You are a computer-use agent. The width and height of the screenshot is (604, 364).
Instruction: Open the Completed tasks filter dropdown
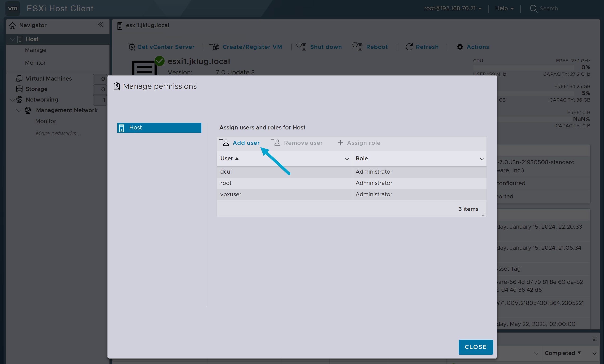click(562, 353)
